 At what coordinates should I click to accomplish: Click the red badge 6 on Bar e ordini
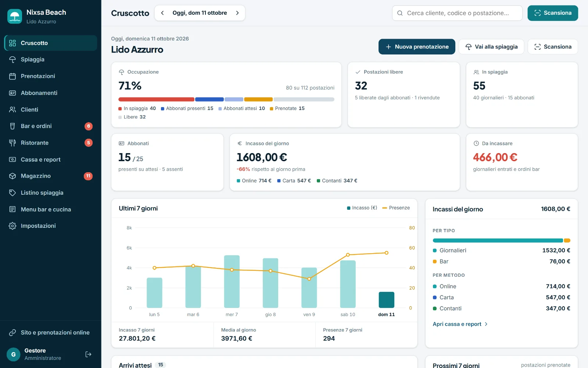point(89,126)
